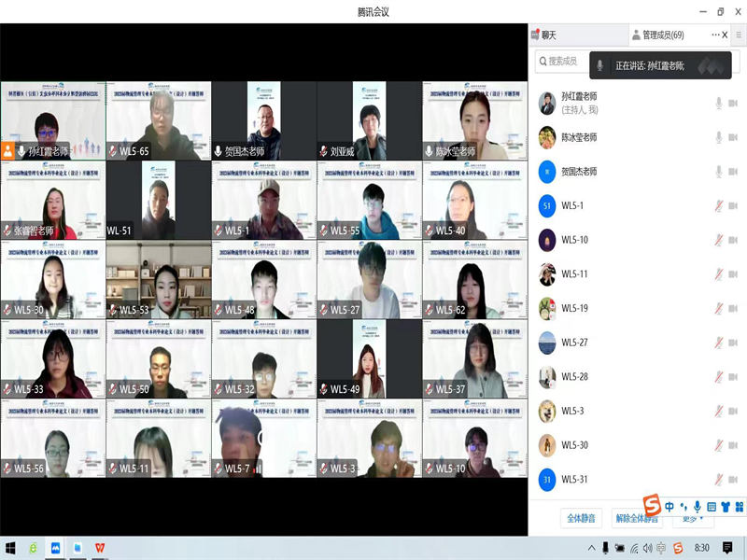The image size is (747, 560).
Task: Open the three-dot options menu in the member panel
Action: pyautogui.click(x=716, y=35)
